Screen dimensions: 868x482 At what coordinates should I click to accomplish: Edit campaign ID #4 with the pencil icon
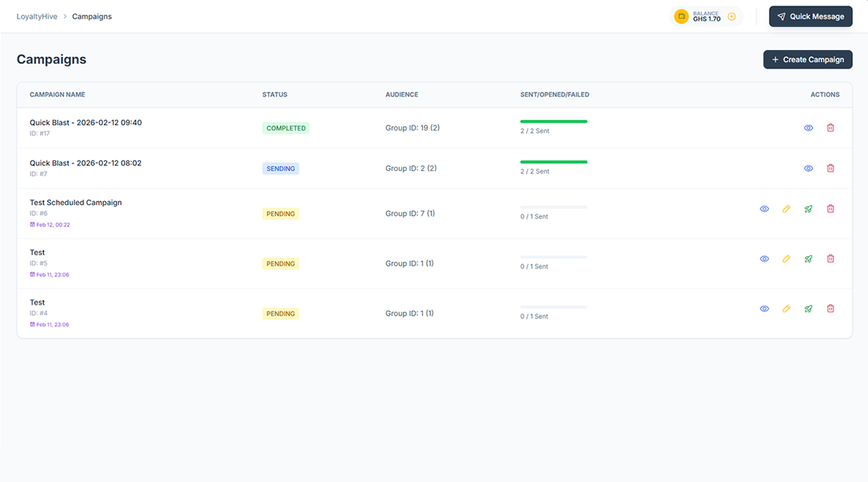(786, 308)
